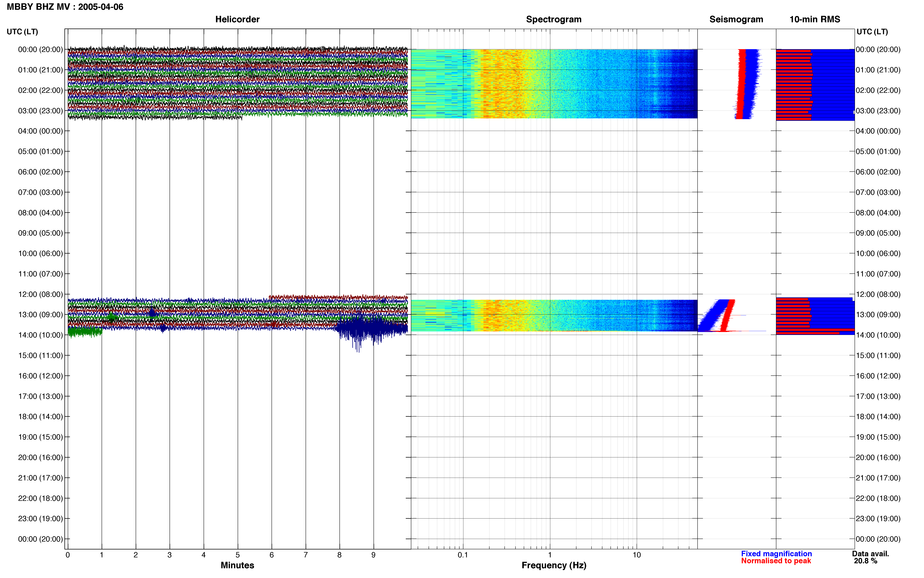Click the '5' minute tick label
Image resolution: width=924 pixels, height=578 pixels.
(238, 555)
